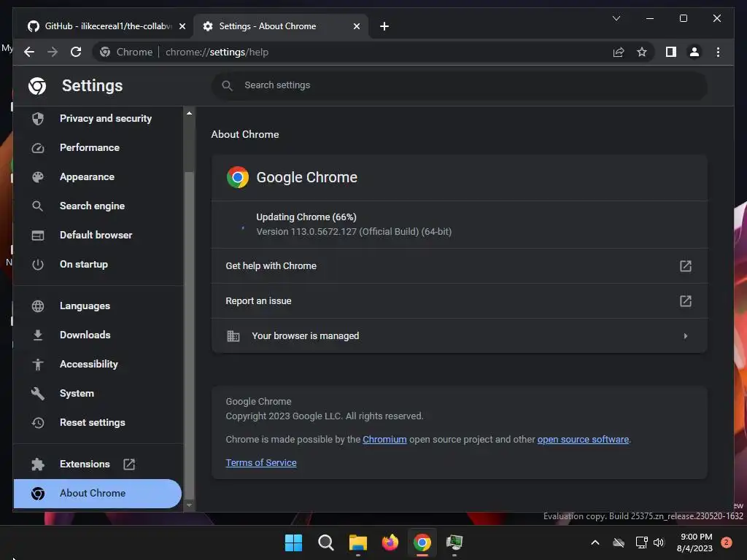Open Languages settings
Viewport: 747px width, 560px height.
coord(98,306)
